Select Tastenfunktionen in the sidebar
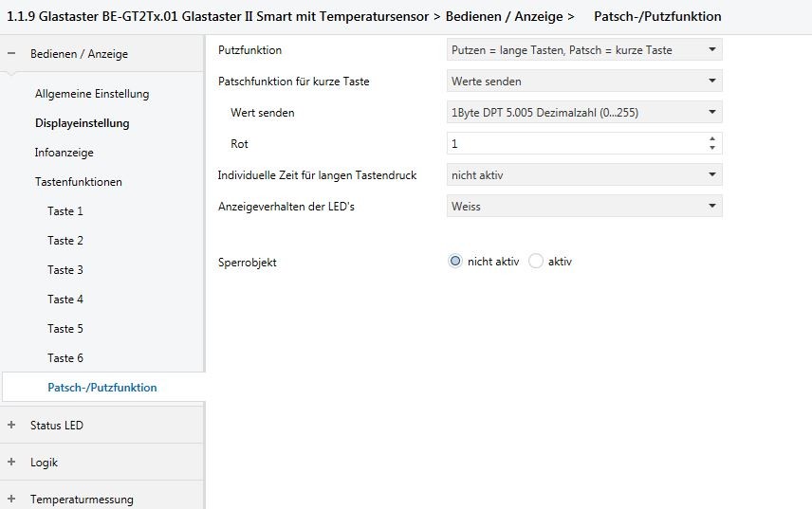Viewport: 812px width, 509px height. [x=79, y=182]
